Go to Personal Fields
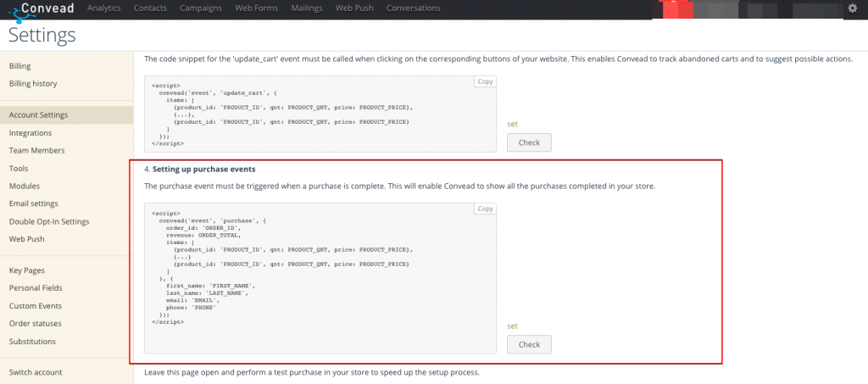Screen dimensions: 868x384 point(36,287)
